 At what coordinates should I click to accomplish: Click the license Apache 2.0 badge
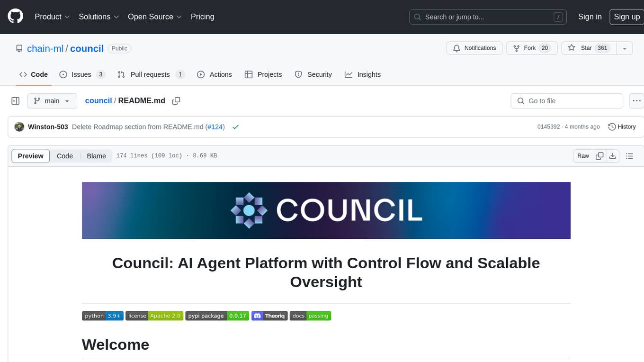pos(154,316)
